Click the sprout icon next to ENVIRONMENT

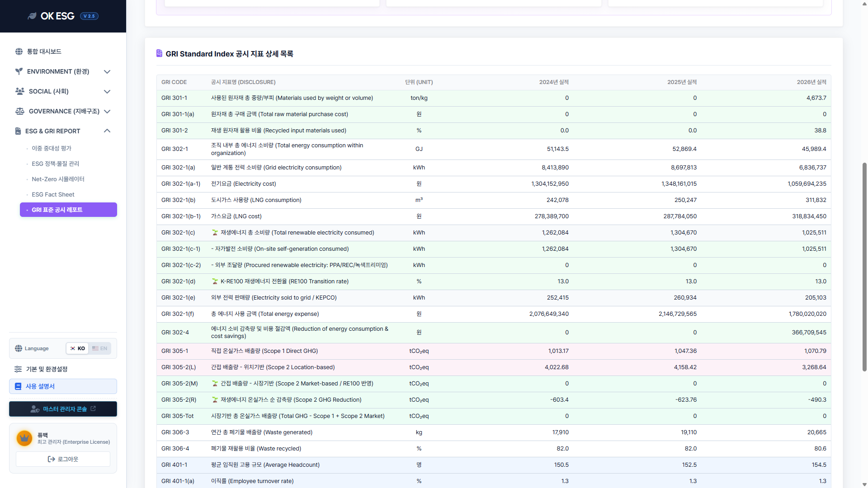pyautogui.click(x=19, y=71)
